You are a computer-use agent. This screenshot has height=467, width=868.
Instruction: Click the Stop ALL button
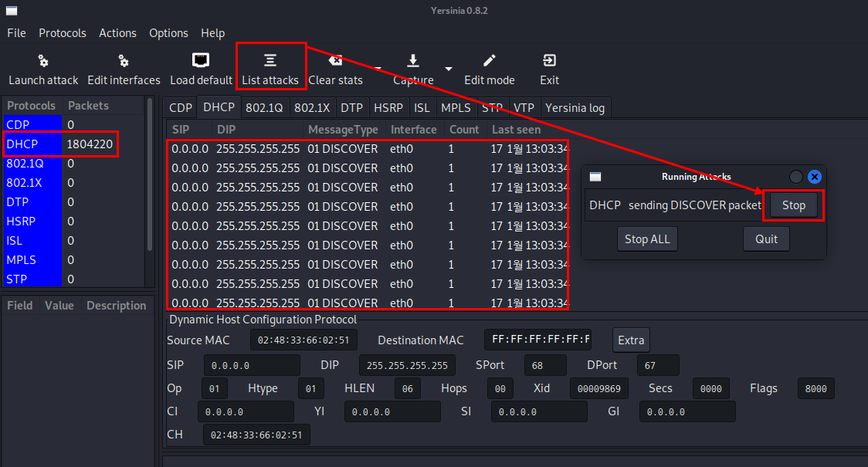pos(647,239)
